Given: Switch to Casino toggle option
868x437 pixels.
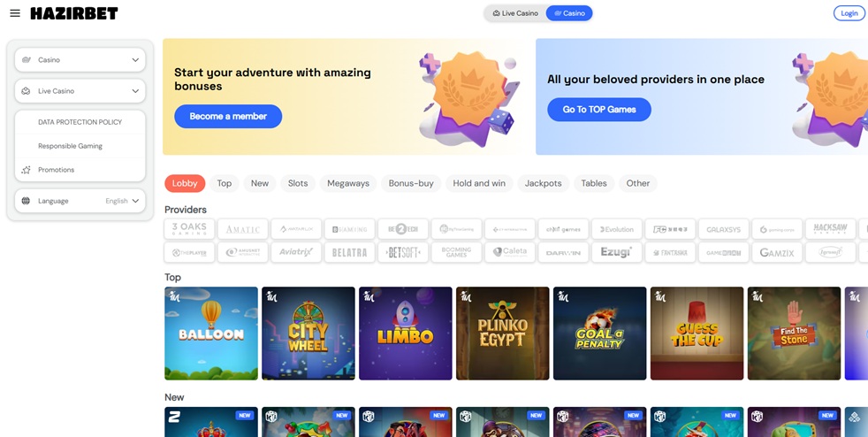Looking at the screenshot, I should [569, 13].
